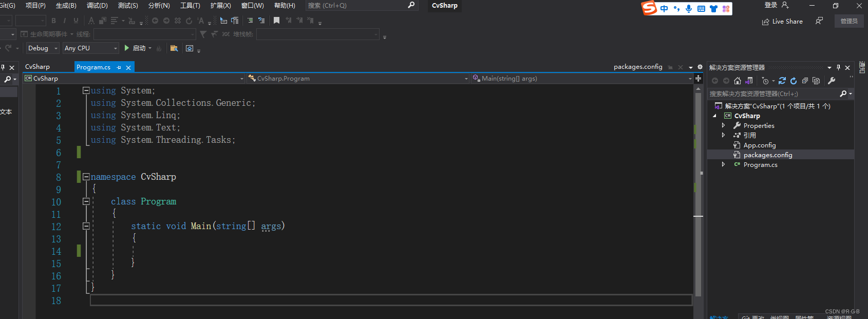Screen dimensions: 868x319
Task: Toggle the bookmark icon in the toolbar
Action: [276, 21]
